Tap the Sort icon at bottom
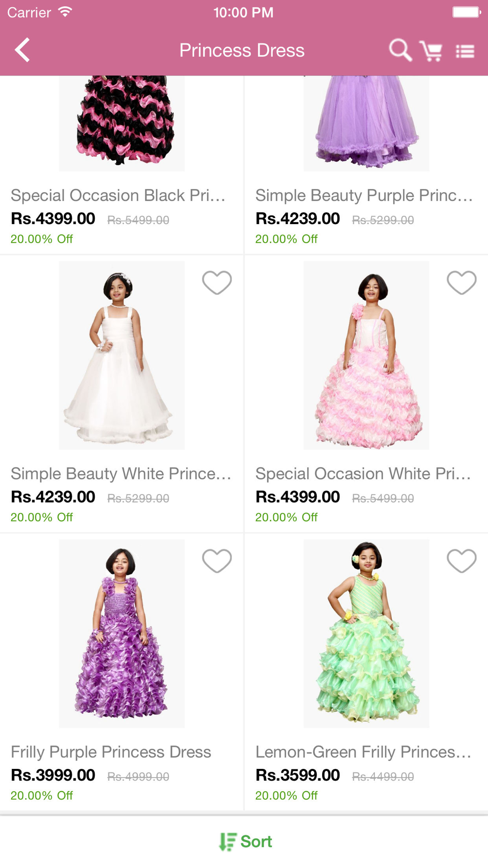This screenshot has height=868, width=488. (x=227, y=842)
